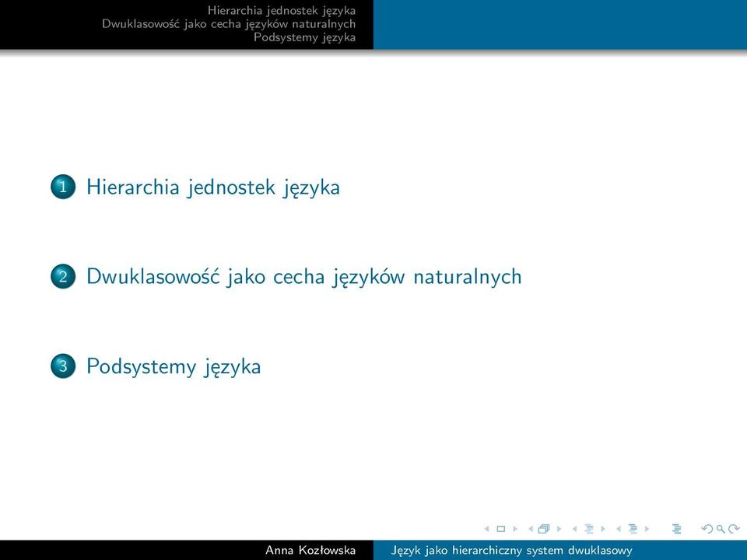Jump to section 3 Podsystemy języka
Screen dimensions: 747x560
click(x=174, y=366)
